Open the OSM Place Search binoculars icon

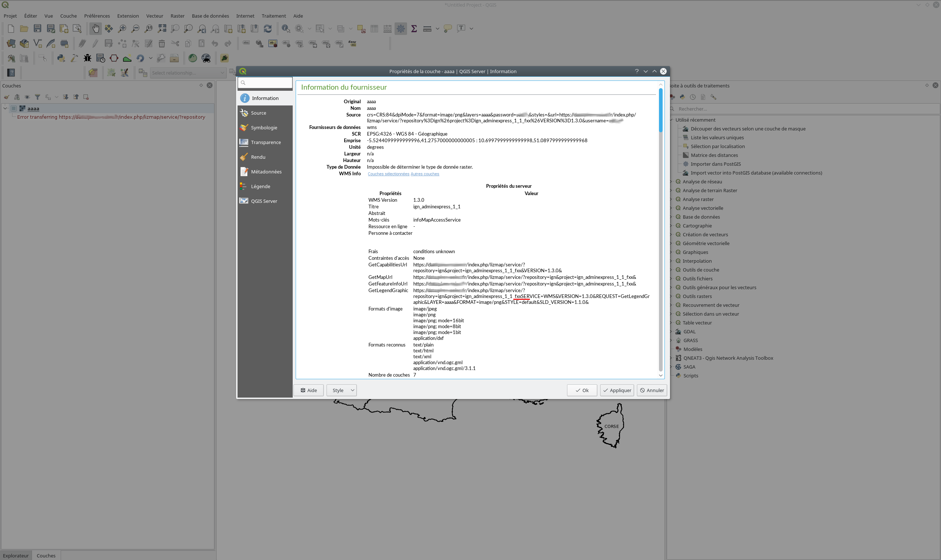pos(206,58)
